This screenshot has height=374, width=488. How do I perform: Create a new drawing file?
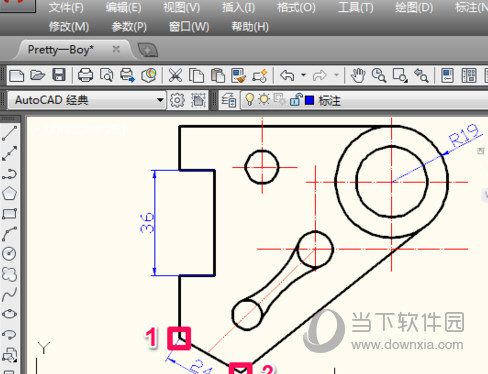16,76
